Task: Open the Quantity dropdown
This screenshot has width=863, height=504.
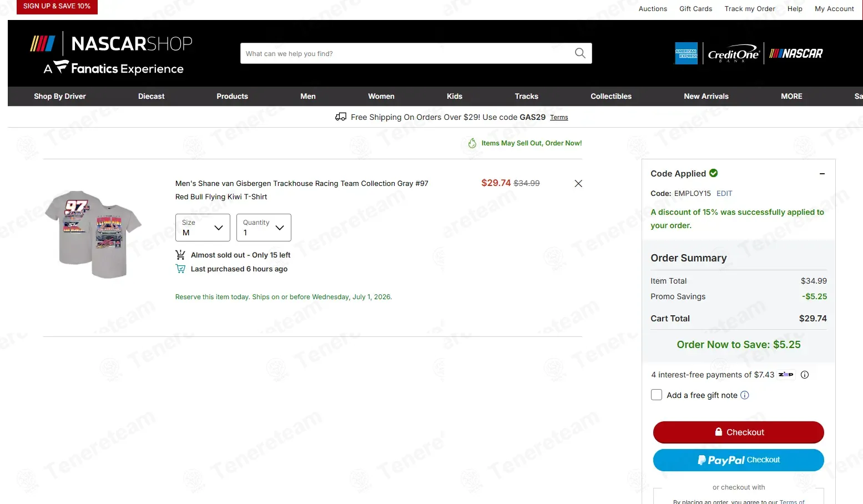Action: pos(264,228)
